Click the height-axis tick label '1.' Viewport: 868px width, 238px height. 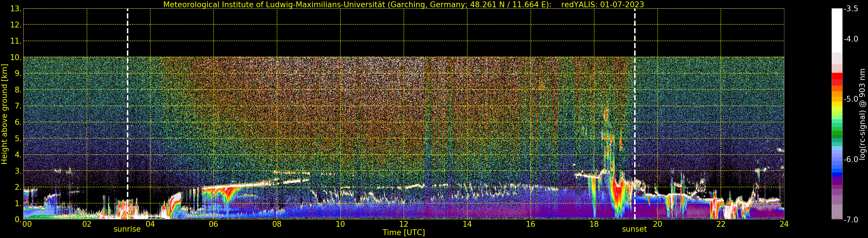pyautogui.click(x=18, y=203)
